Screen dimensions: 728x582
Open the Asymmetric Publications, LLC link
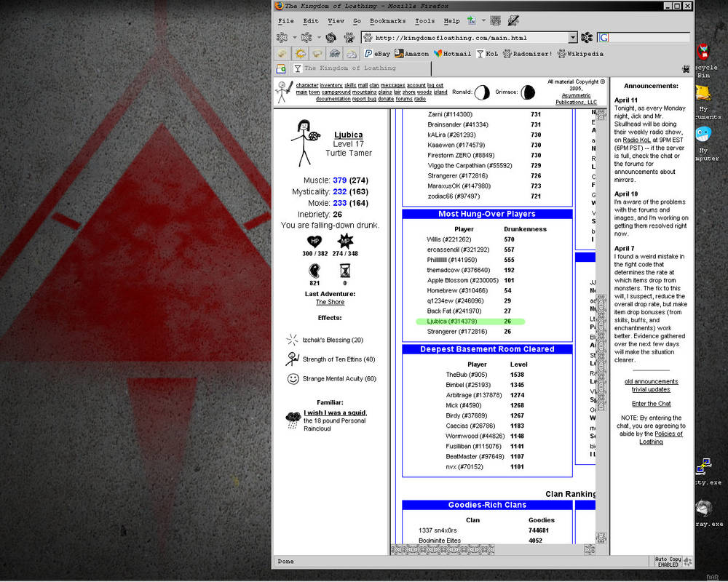coord(576,99)
